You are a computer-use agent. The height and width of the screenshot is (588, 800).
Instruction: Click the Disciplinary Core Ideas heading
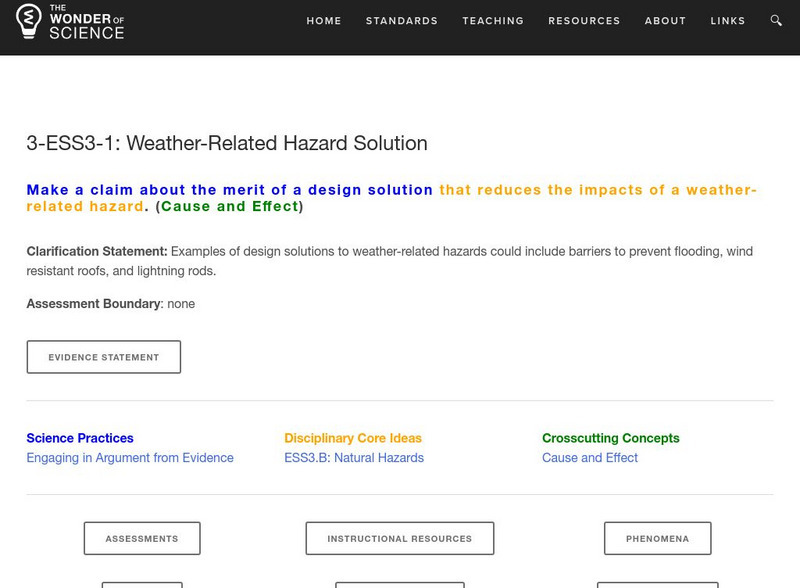(352, 438)
